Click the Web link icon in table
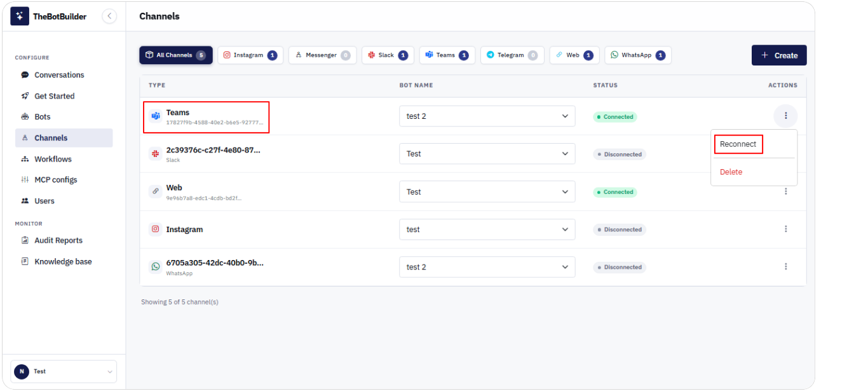The image size is (868, 391). coord(155,191)
